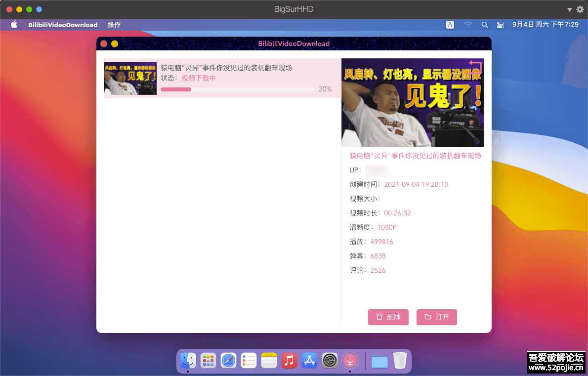Image resolution: width=588 pixels, height=376 pixels.
Task: Launch System Preferences from the Dock
Action: (x=330, y=361)
